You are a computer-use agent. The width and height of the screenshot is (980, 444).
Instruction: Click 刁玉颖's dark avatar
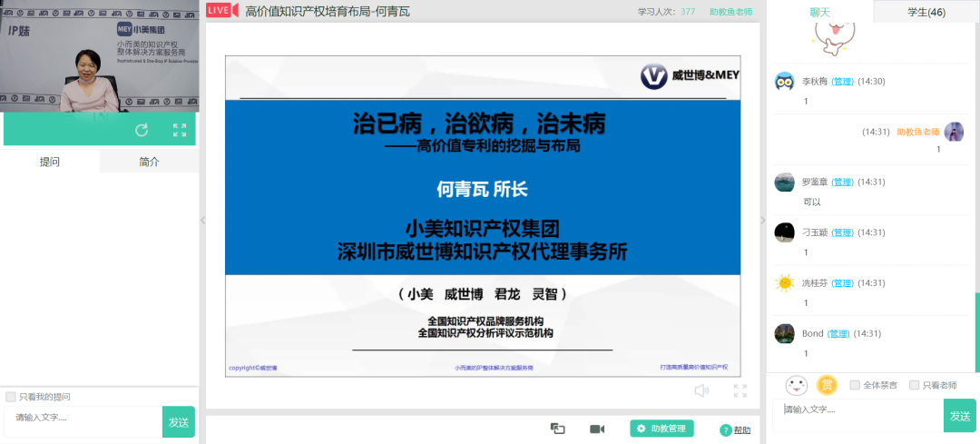pyautogui.click(x=784, y=232)
